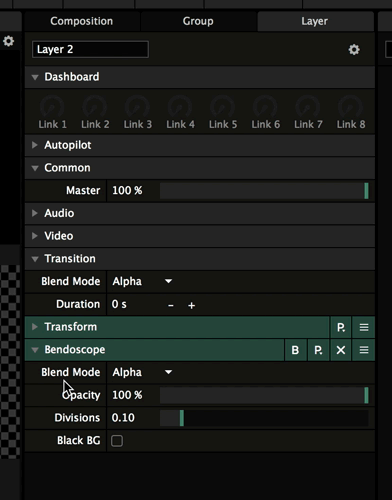Click the Link 5 dashboard knob
The height and width of the screenshot is (500, 392).
[x=223, y=107]
